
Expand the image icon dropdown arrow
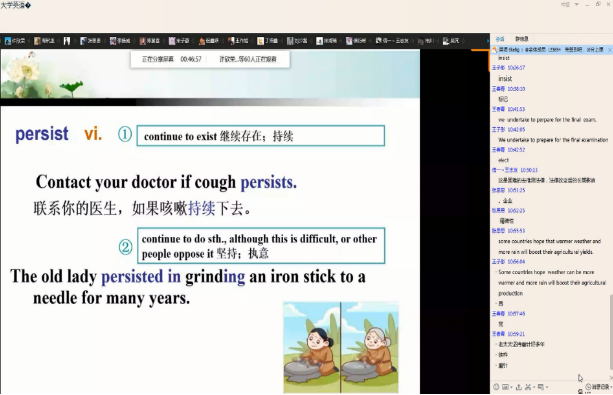click(x=511, y=387)
